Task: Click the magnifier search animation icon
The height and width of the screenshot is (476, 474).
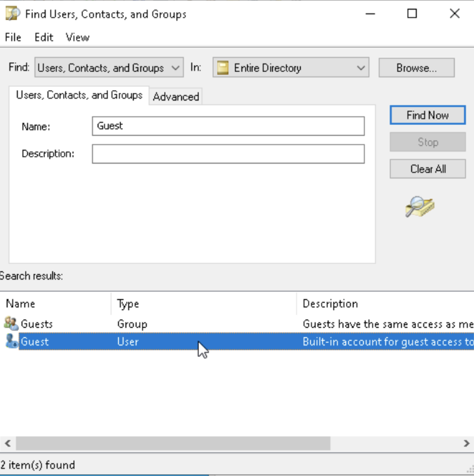Action: click(x=420, y=206)
